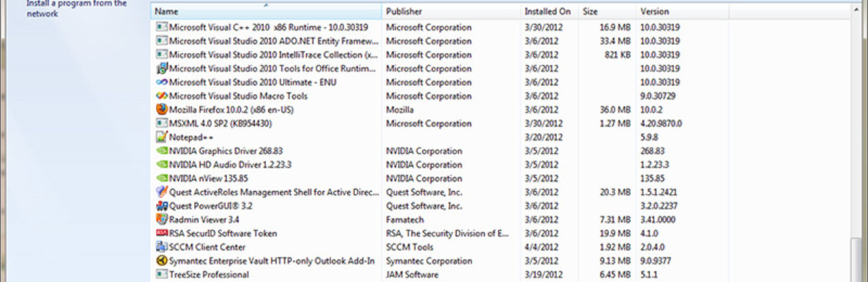This screenshot has width=868, height=282.
Task: Click the Visual Studio 2010 ADO.NET Entity Framework icon
Action: (162, 41)
